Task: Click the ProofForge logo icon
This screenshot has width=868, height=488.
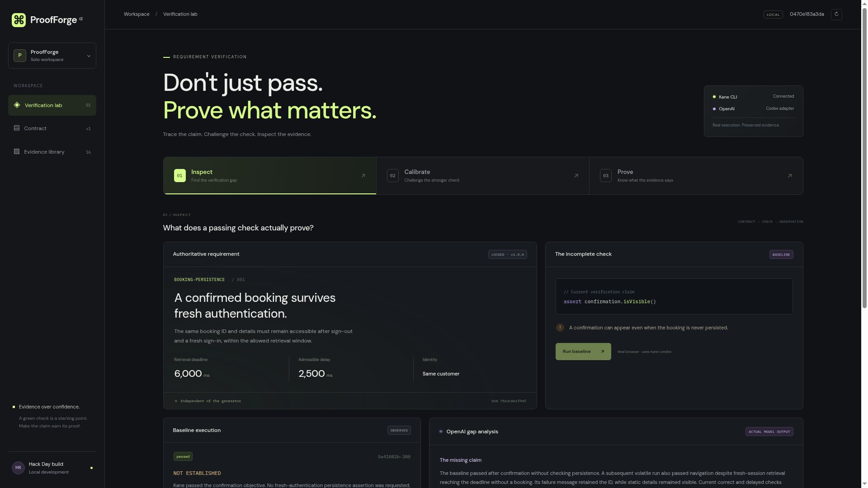Action: 19,20
